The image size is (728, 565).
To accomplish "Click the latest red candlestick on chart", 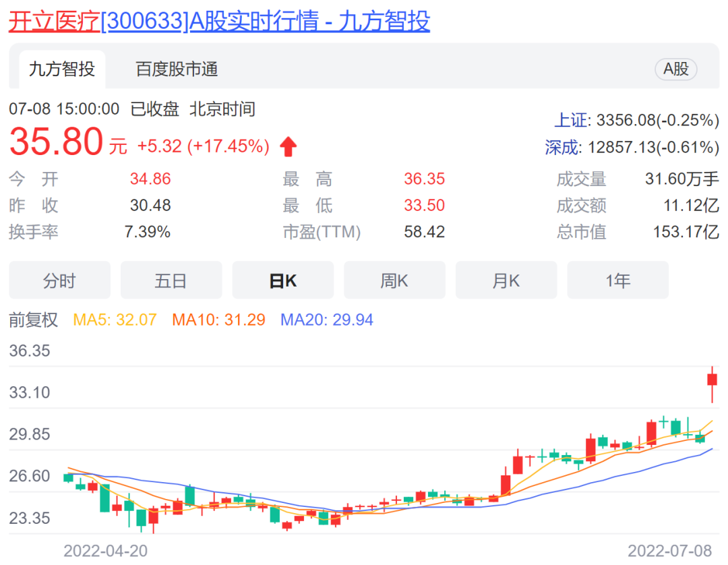I will pos(712,380).
